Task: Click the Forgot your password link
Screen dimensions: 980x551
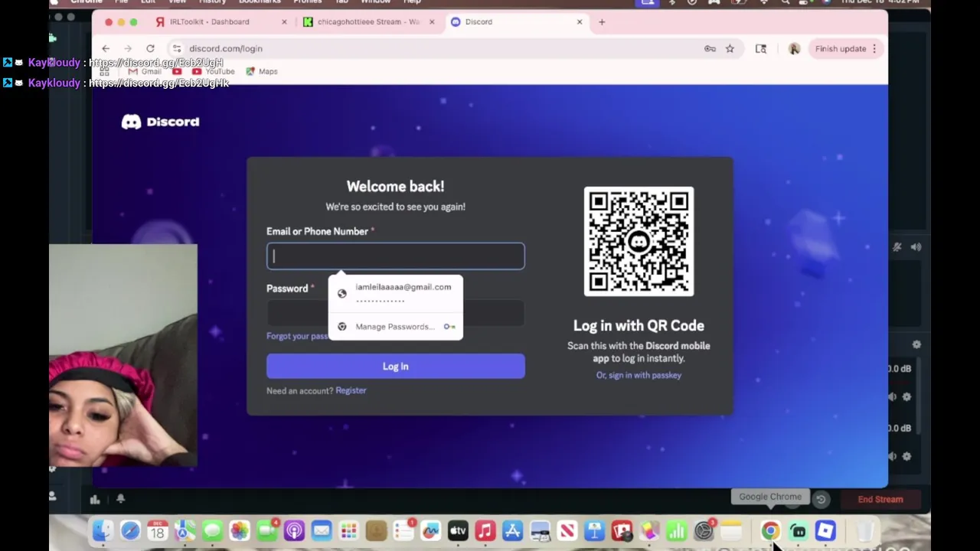Action: pyautogui.click(x=297, y=336)
